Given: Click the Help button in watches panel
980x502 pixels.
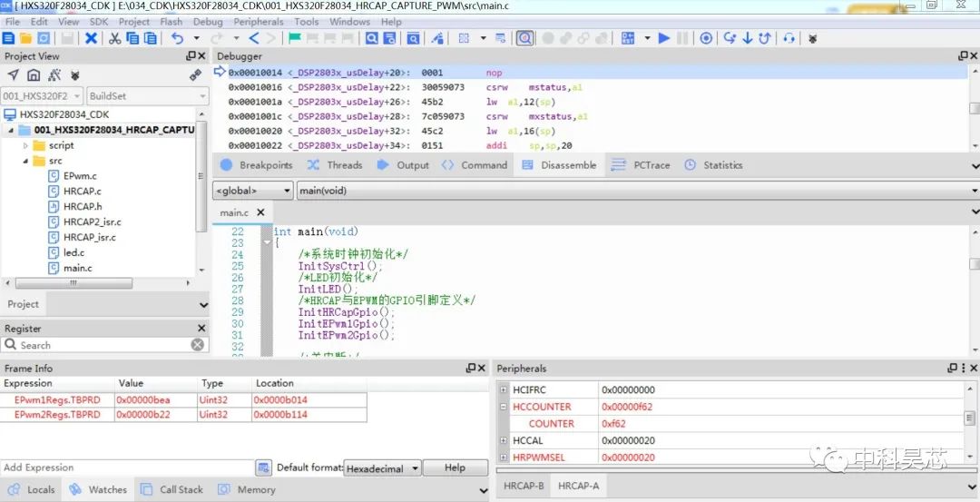Looking at the screenshot, I should (x=456, y=468).
